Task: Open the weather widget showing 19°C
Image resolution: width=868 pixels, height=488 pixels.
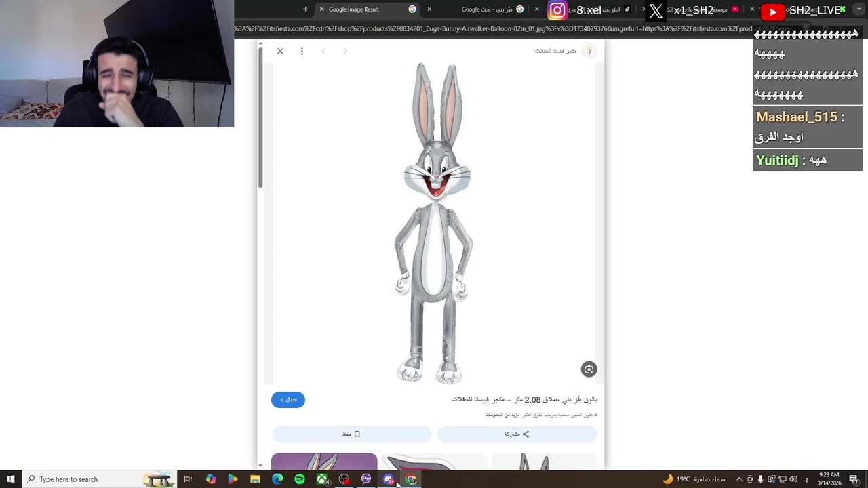Action: point(693,479)
